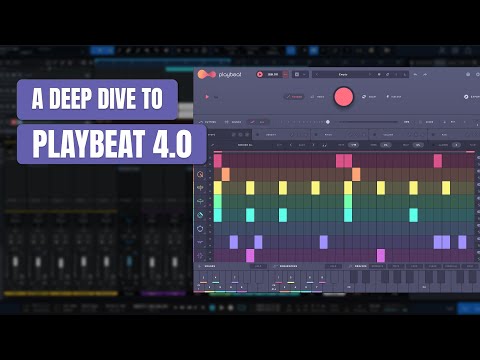Toggle the first pink step in the top row
Screen dimensions: 480x360
(218, 161)
